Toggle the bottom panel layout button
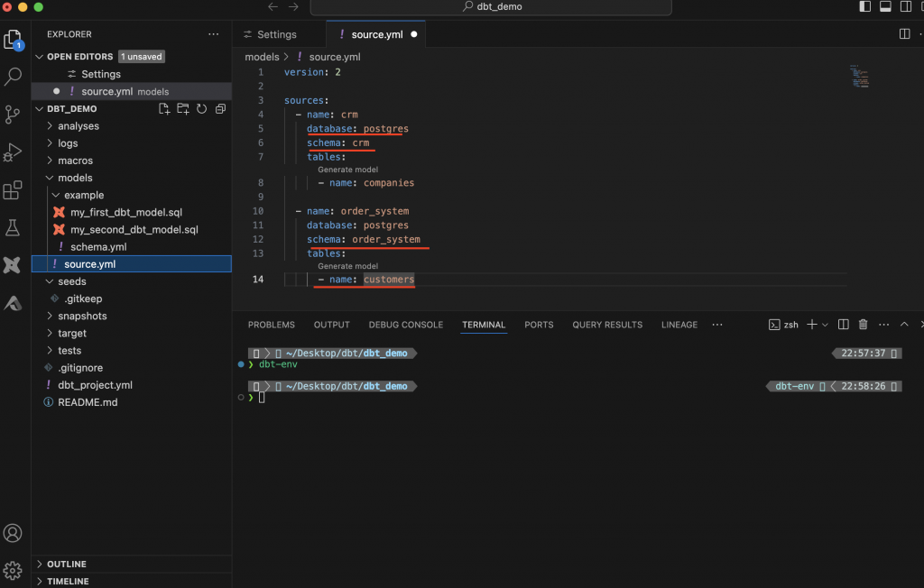Screen dimensions: 924x588 click(x=885, y=7)
